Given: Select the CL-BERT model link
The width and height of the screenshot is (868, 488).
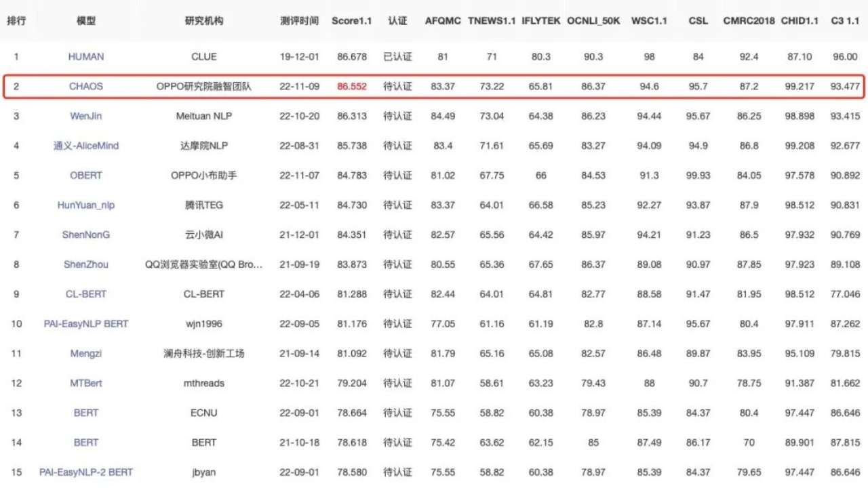Looking at the screenshot, I should [x=86, y=294].
